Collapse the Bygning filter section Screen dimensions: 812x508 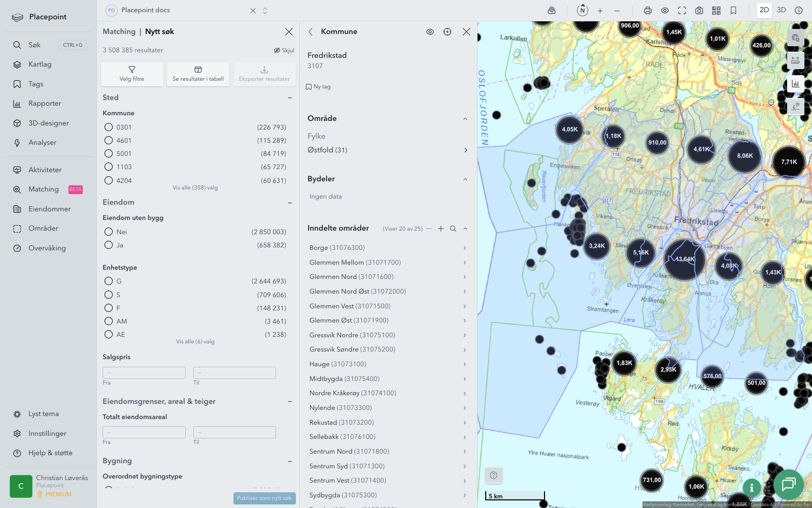click(x=290, y=461)
